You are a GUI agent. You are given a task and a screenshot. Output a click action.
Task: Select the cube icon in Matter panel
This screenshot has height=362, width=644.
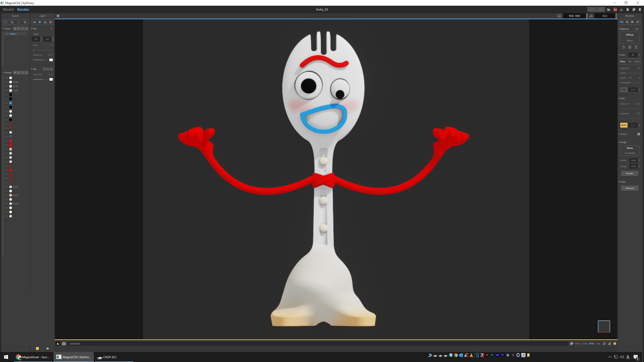(x=627, y=22)
